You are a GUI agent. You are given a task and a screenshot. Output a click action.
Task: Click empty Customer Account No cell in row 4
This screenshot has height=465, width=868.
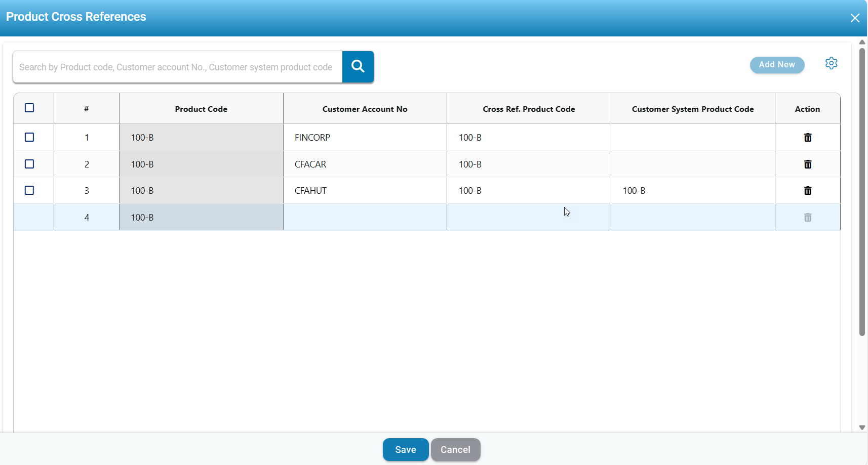(x=365, y=218)
